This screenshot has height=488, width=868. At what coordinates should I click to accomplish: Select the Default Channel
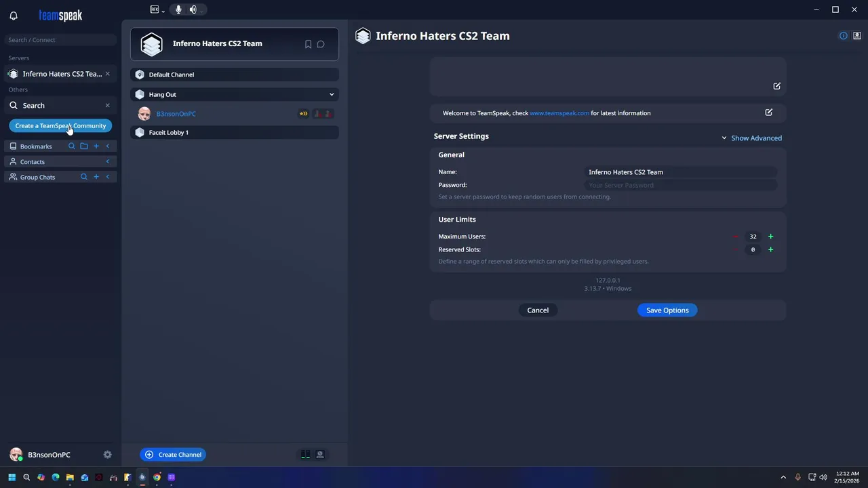[x=235, y=75]
